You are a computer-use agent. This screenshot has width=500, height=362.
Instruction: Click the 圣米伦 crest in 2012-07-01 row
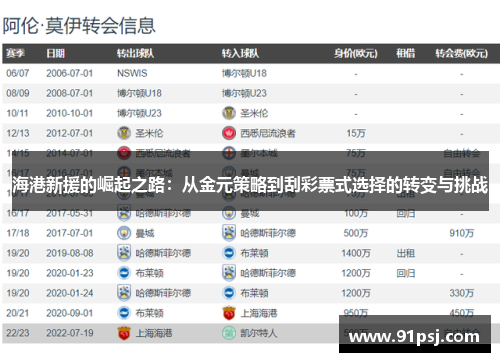[x=124, y=133]
